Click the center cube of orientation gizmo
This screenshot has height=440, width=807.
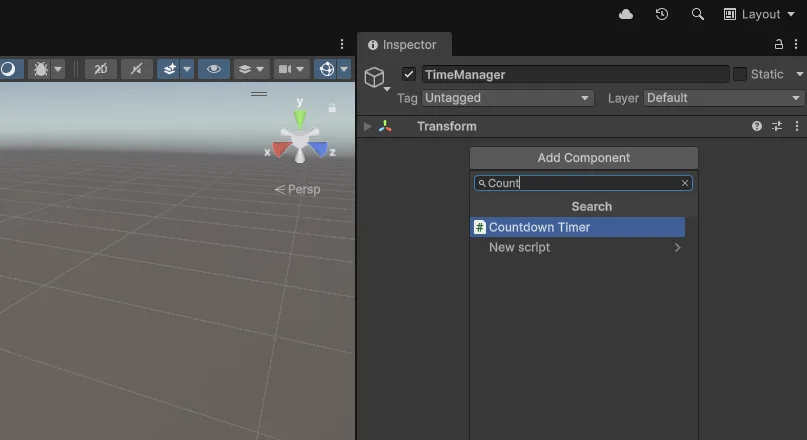(x=300, y=140)
